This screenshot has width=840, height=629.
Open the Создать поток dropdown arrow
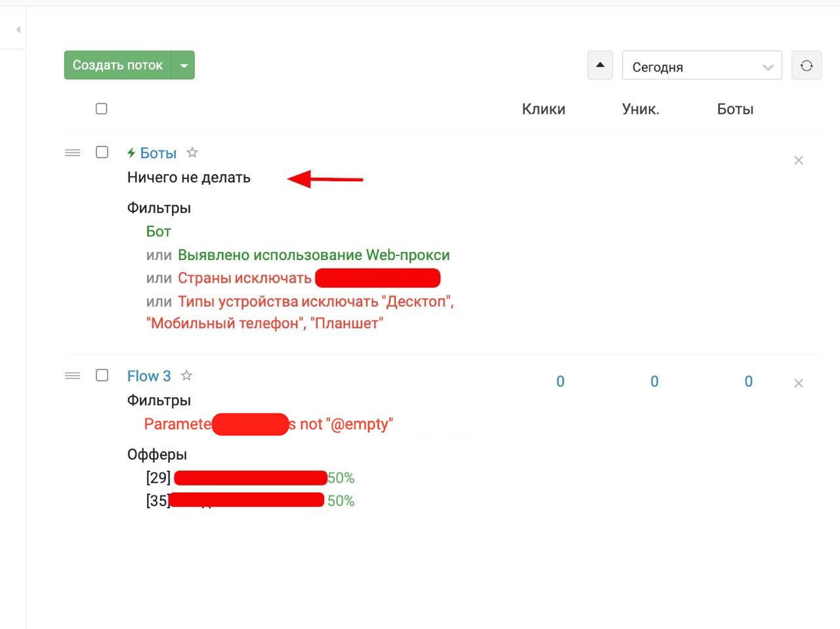184,65
